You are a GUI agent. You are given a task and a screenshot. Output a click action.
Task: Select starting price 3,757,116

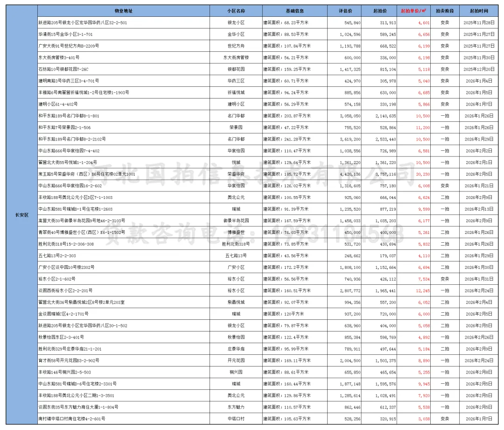coord(386,174)
